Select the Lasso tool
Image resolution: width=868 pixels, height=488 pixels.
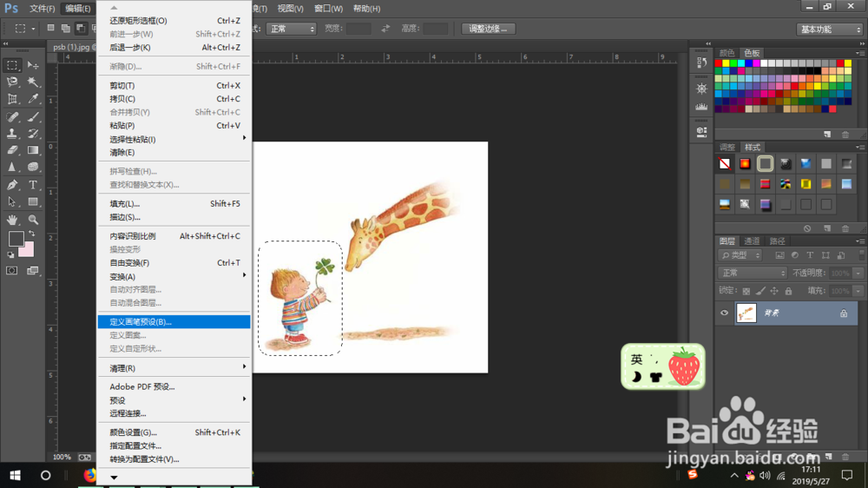[x=12, y=82]
